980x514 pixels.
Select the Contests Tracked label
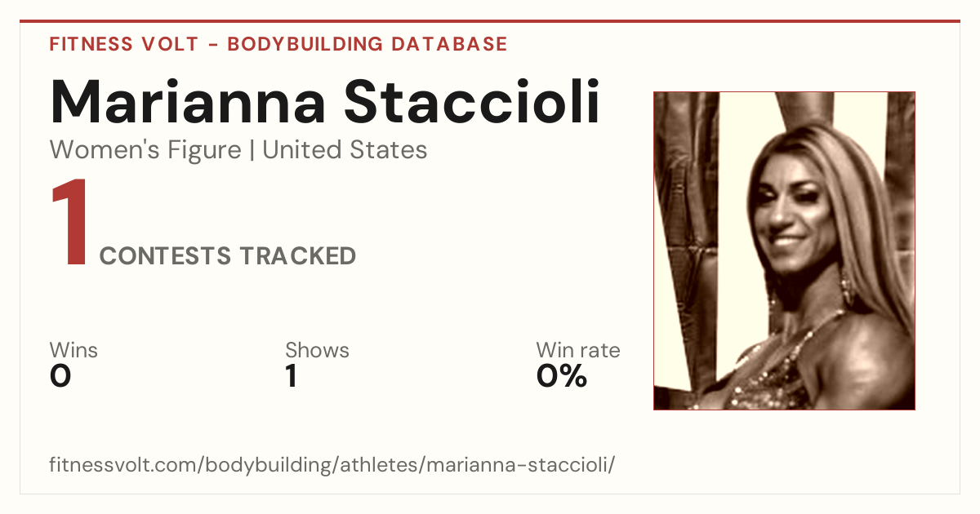click(228, 256)
